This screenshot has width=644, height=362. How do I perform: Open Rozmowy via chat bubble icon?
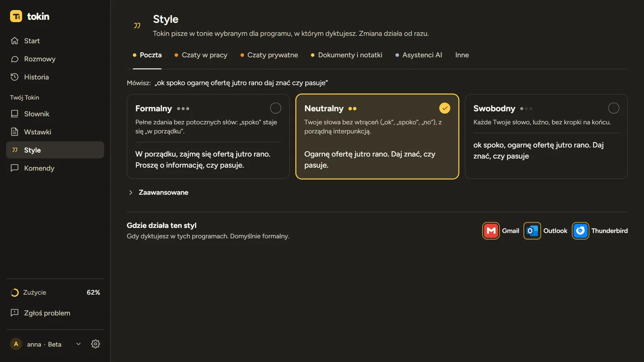[14, 59]
